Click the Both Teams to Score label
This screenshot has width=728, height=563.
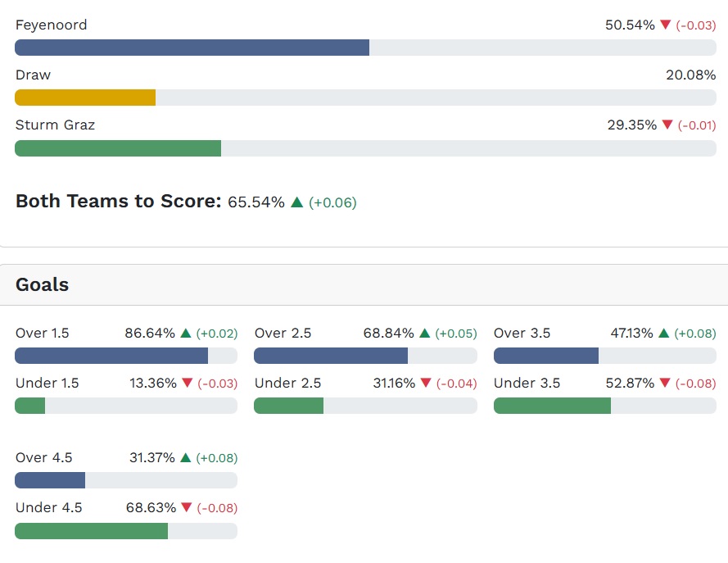tap(118, 202)
